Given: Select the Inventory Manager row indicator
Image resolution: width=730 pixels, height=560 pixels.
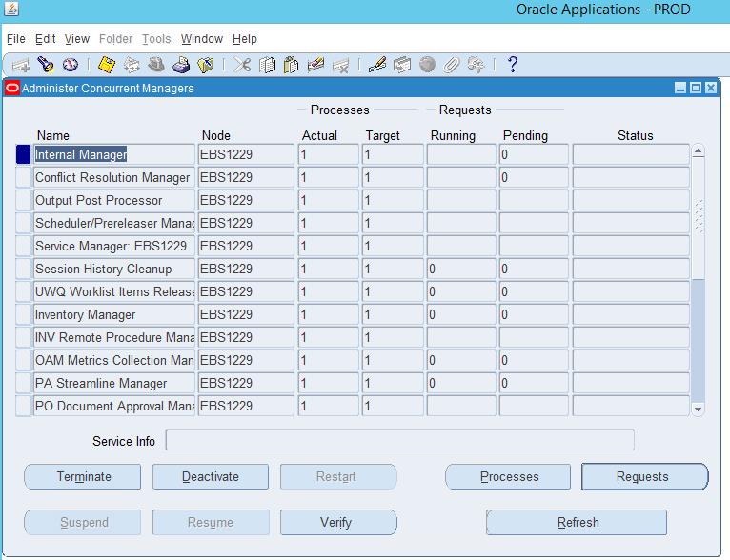Looking at the screenshot, I should pyautogui.click(x=24, y=314).
